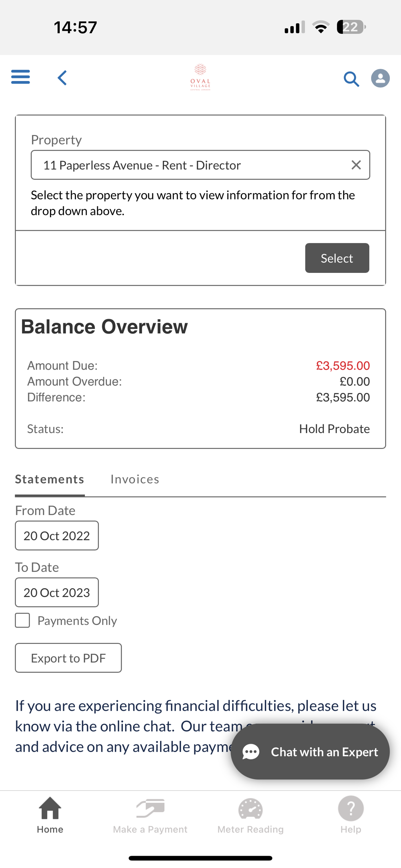The height and width of the screenshot is (868, 401).
Task: Tap the Oval Village logo
Action: pyautogui.click(x=200, y=77)
